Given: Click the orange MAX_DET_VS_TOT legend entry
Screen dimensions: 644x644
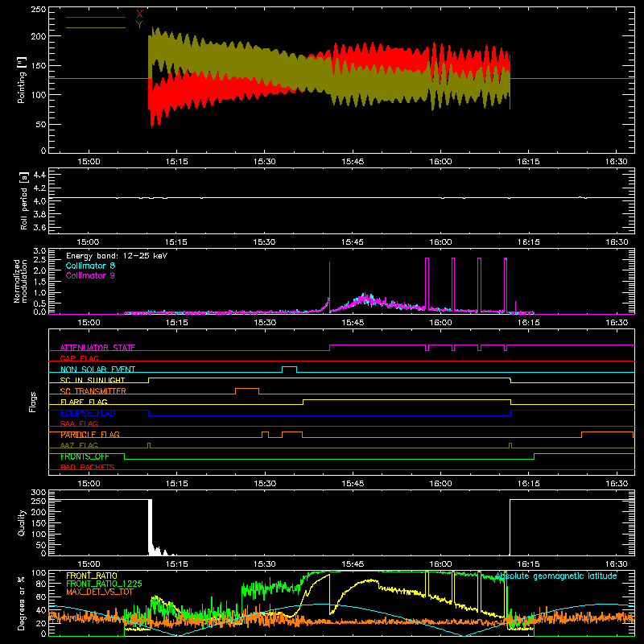Looking at the screenshot, I should click(99, 592).
